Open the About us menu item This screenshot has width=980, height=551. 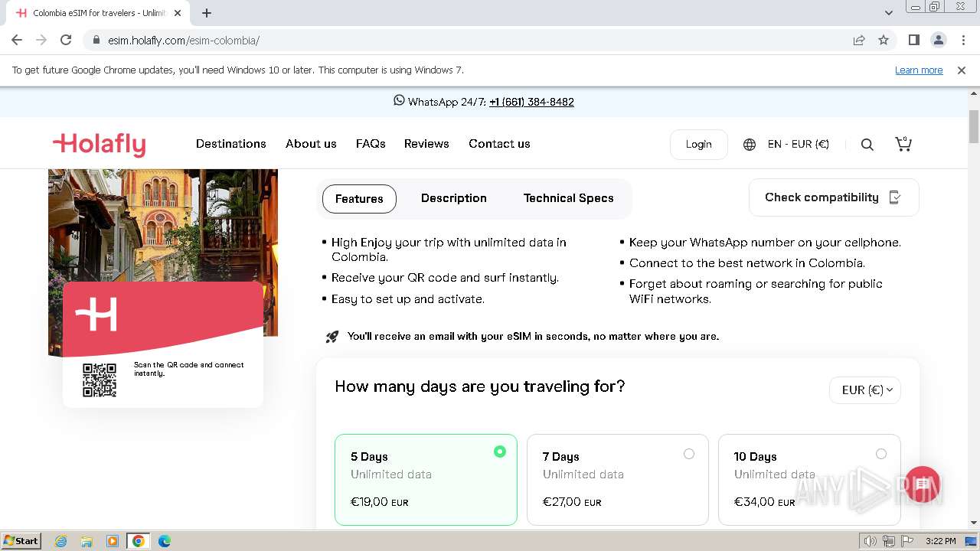click(x=311, y=144)
